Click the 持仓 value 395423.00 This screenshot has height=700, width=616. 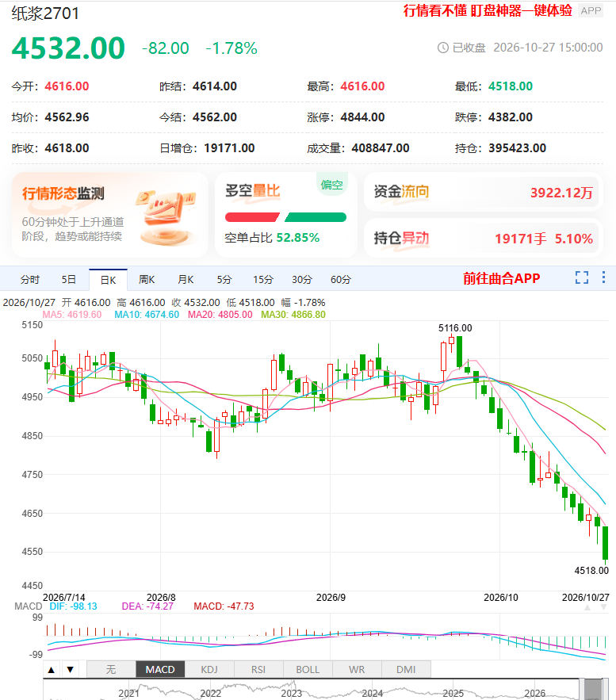coord(518,147)
